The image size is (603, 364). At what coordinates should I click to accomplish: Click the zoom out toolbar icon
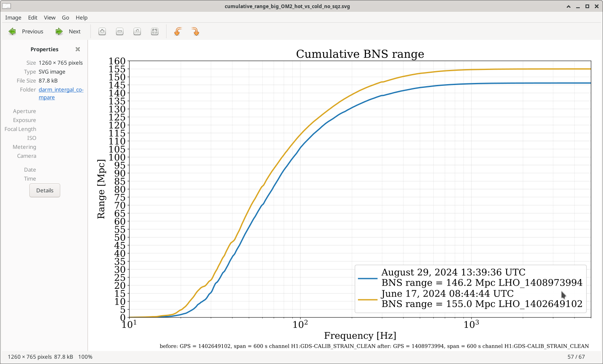(120, 31)
